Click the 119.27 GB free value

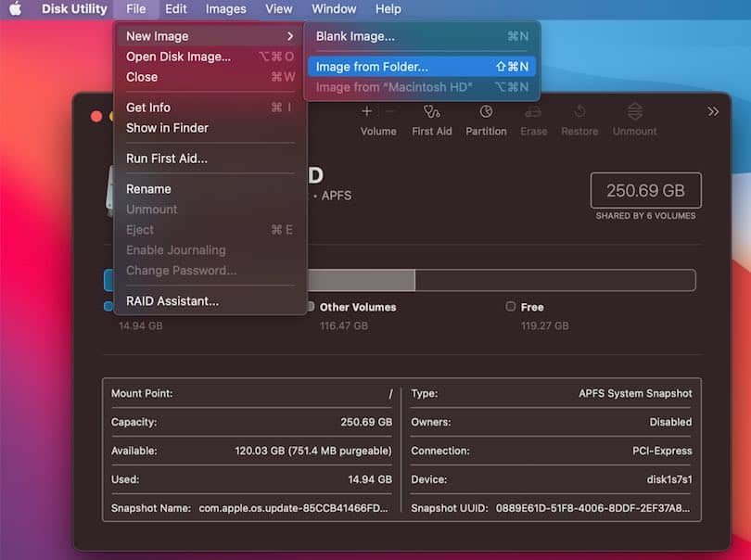545,325
